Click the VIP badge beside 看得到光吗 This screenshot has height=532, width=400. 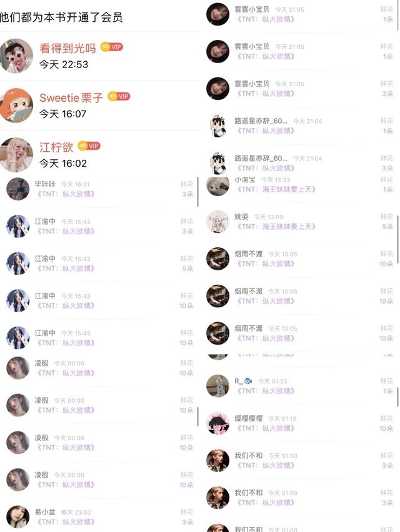tap(112, 47)
